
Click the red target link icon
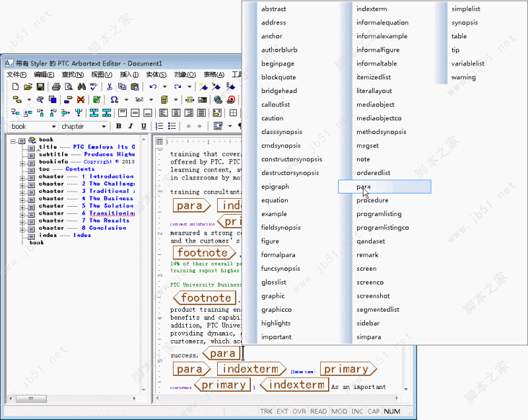(231, 100)
